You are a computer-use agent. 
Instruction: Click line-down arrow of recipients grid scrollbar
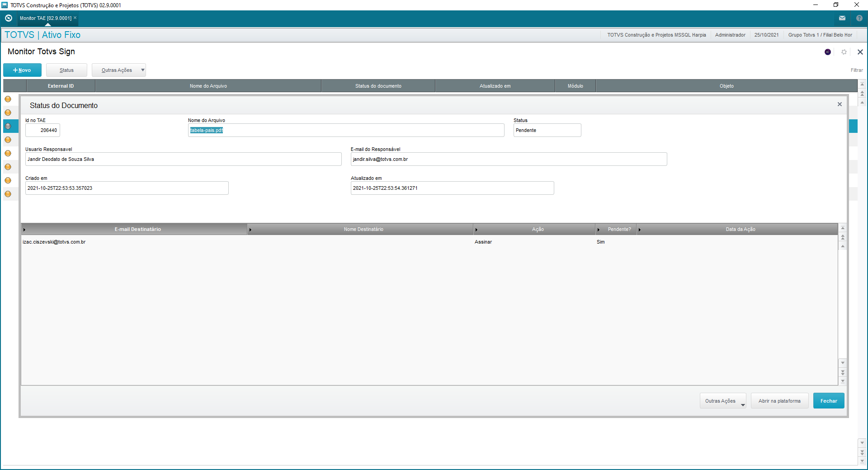[x=843, y=363]
